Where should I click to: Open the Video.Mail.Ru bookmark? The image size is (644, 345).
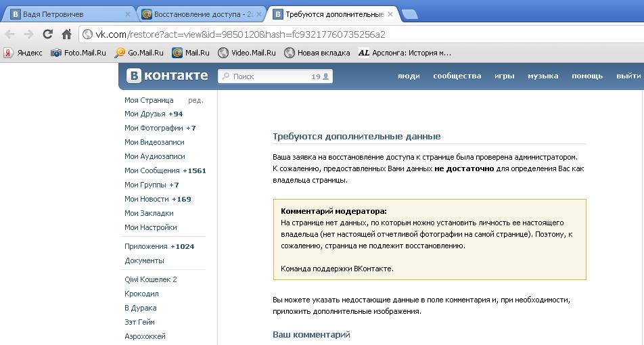[247, 53]
